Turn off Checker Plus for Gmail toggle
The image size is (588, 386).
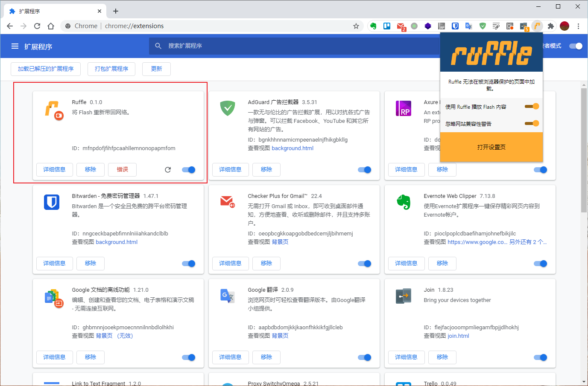click(365, 264)
